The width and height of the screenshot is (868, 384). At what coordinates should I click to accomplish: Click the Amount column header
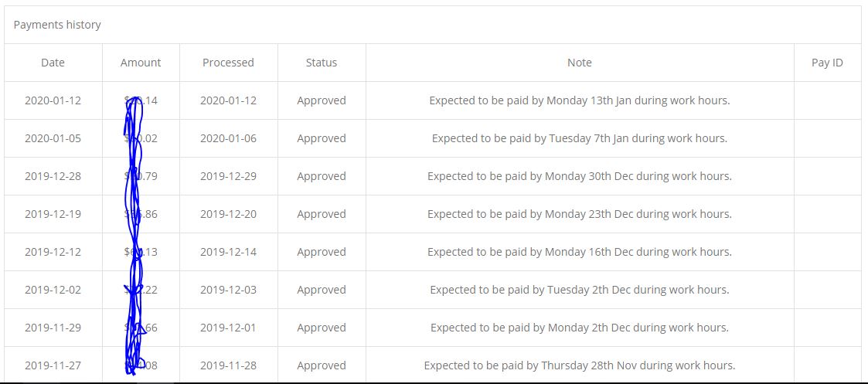[141, 63]
